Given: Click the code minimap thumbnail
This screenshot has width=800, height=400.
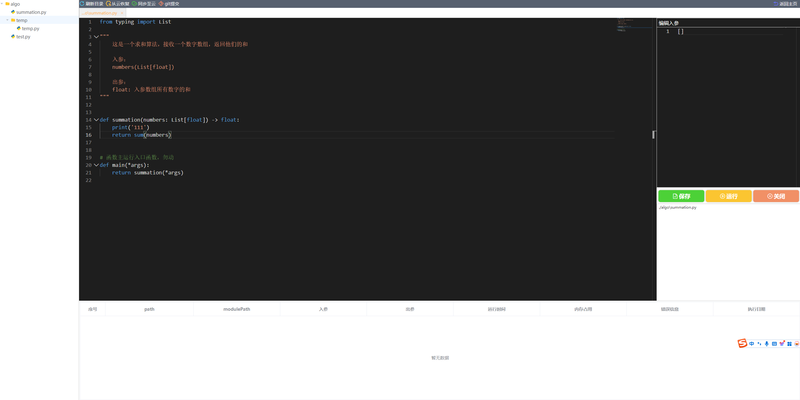Looking at the screenshot, I should [x=635, y=26].
